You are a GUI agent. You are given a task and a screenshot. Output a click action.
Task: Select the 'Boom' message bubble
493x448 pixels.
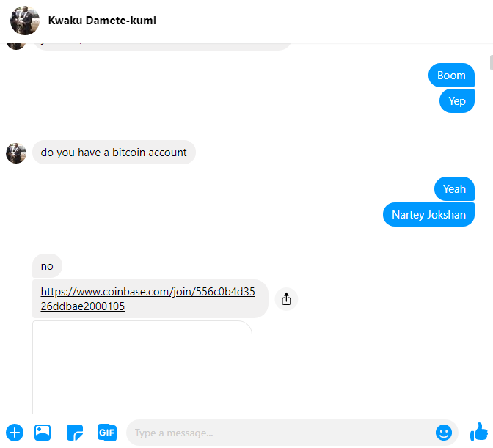[x=451, y=76]
